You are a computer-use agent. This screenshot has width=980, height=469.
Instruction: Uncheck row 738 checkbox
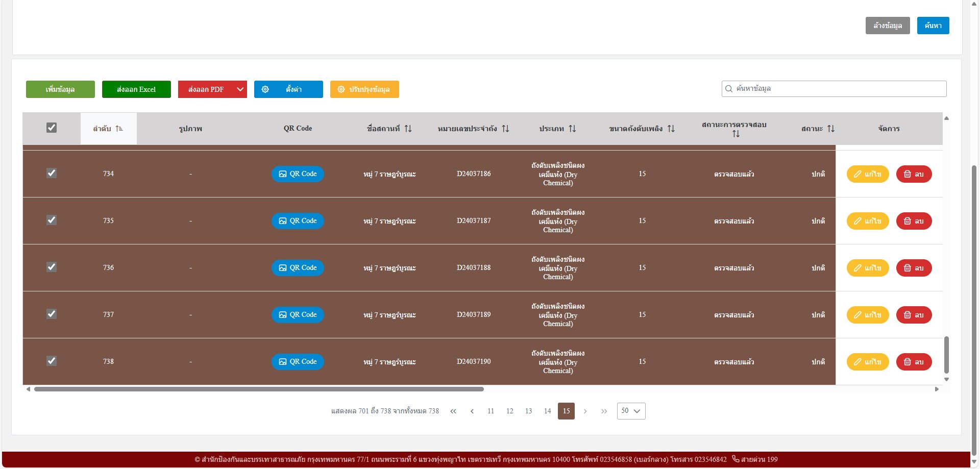(x=52, y=361)
